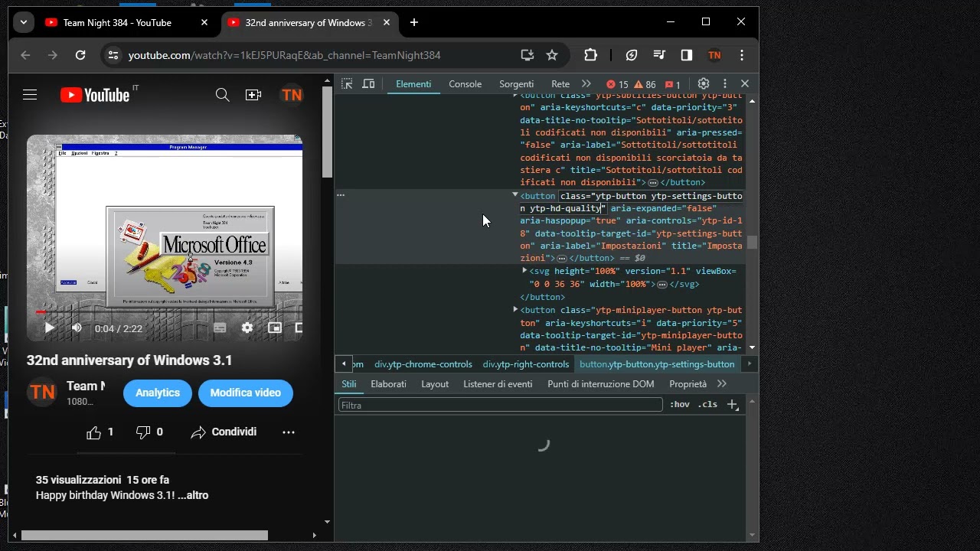Close the 32nd anniversary of Windows tab

point(387,23)
